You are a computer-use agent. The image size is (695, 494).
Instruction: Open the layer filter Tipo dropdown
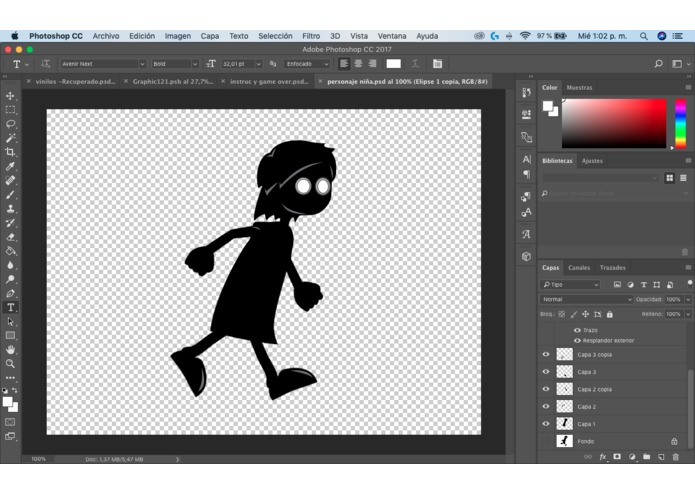pos(570,284)
